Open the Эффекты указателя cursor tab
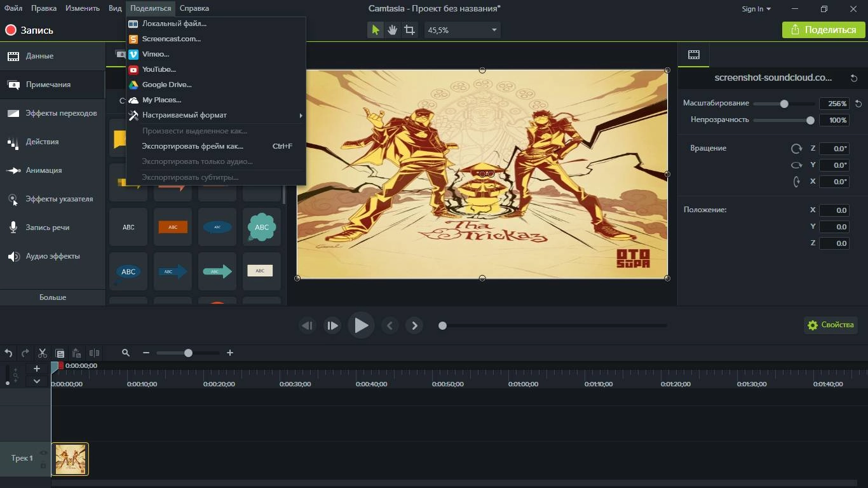 53,199
